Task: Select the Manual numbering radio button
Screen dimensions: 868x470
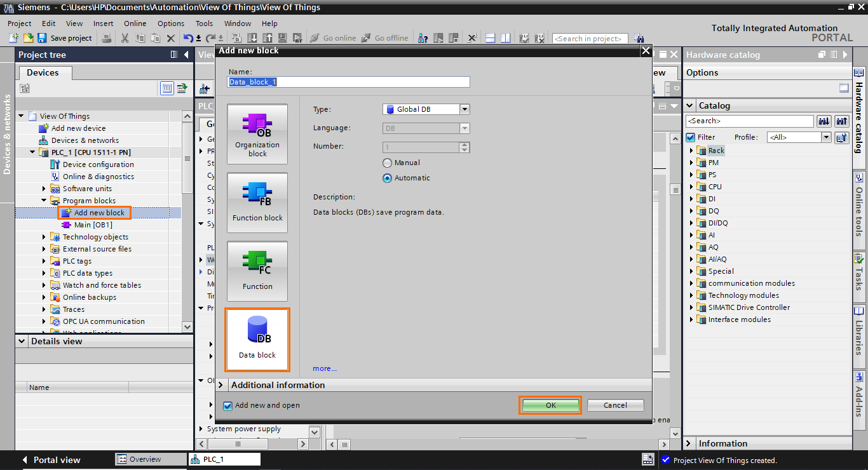Action: tap(387, 163)
